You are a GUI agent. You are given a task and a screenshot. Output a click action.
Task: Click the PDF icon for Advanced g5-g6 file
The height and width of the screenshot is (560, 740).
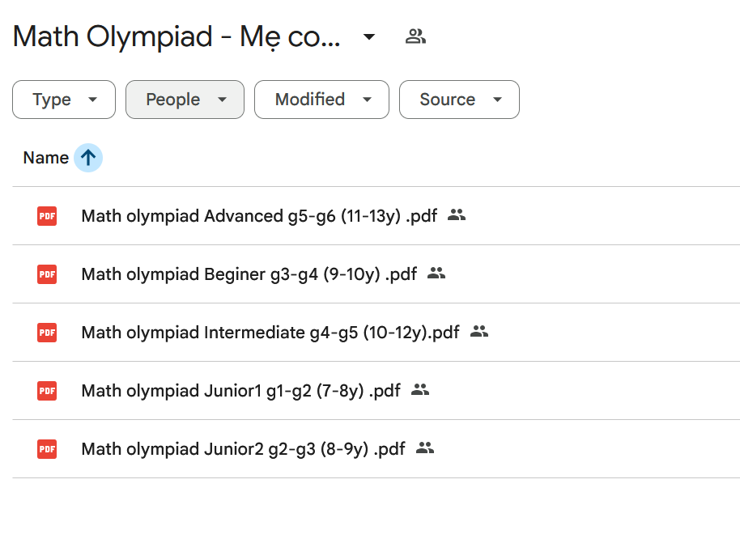click(47, 216)
